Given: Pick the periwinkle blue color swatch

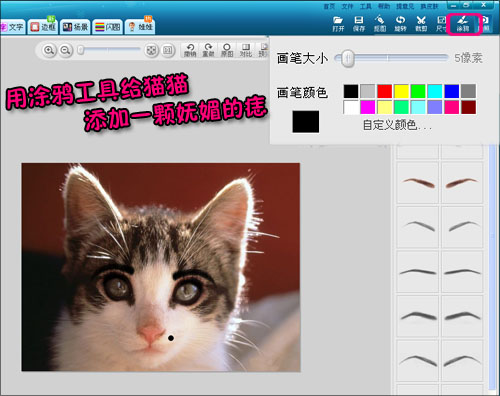Looking at the screenshot, I should [435, 107].
